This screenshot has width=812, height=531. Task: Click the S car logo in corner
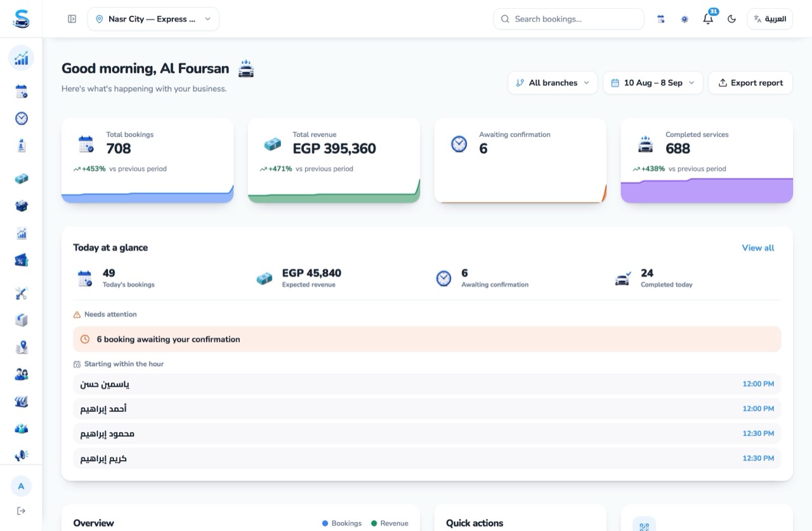21,18
